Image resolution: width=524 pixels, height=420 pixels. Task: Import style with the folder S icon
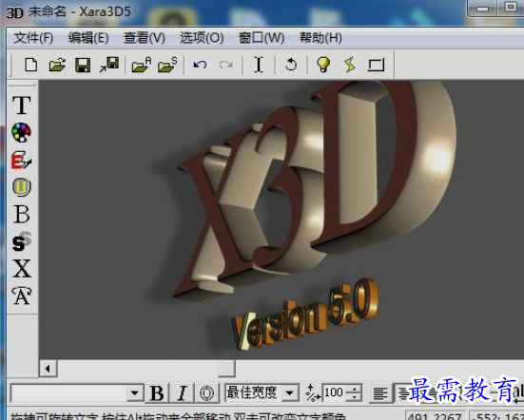point(167,65)
